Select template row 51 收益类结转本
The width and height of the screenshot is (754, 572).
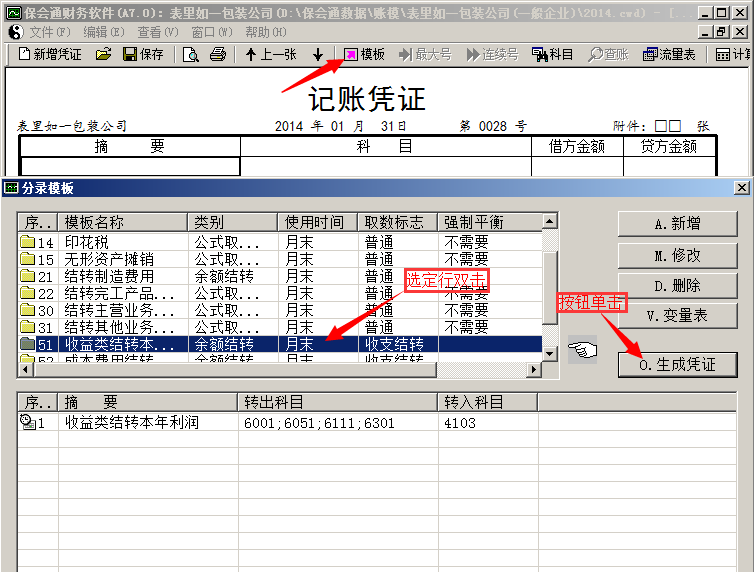coord(280,344)
